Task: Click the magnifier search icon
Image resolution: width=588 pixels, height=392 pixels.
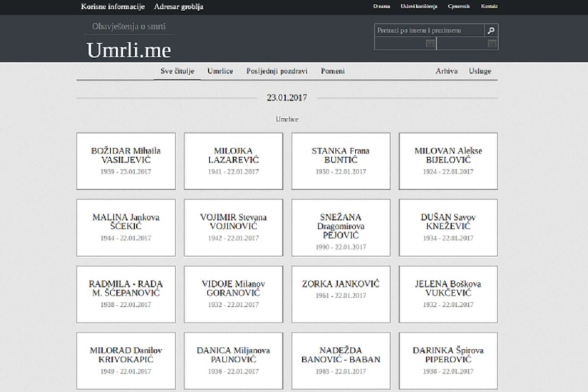Action: [491, 30]
